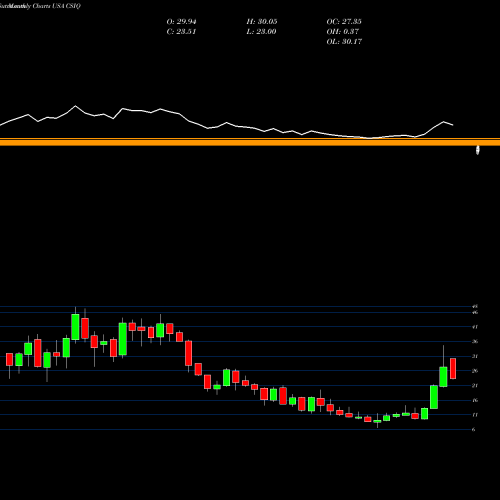Click the 36 price axis label
Image resolution: width=500 pixels, height=500 pixels.
pyautogui.click(x=475, y=342)
